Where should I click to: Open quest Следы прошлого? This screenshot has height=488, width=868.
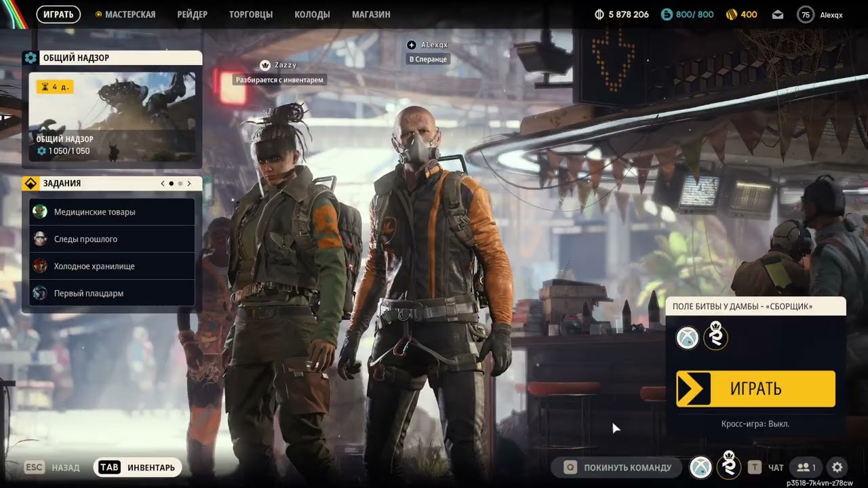click(113, 239)
